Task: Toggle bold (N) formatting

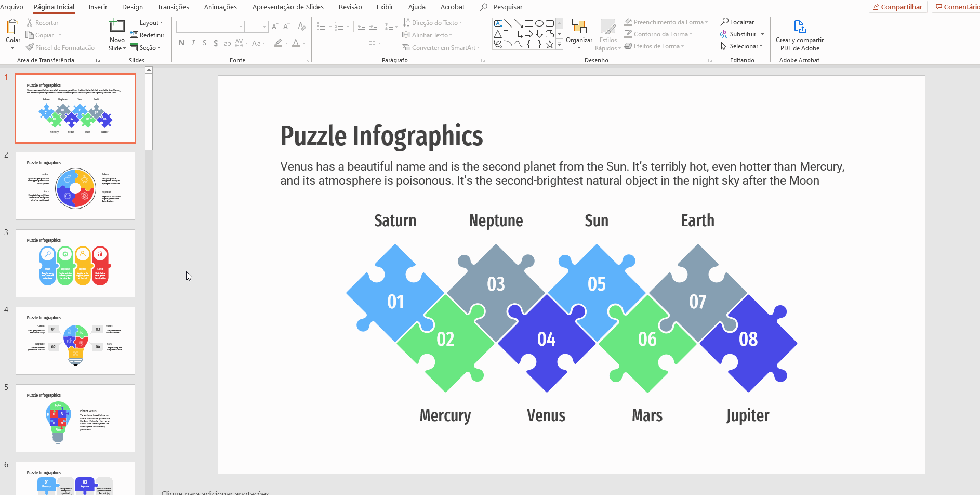Action: tap(181, 43)
